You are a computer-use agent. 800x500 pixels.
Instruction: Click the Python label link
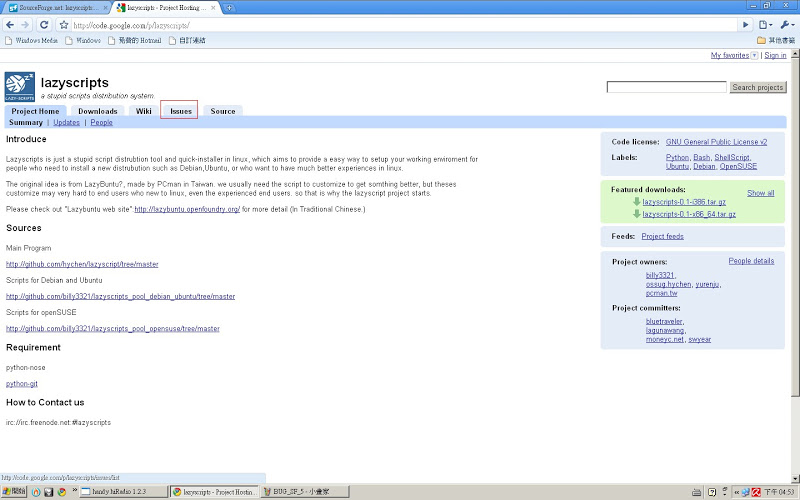[677, 157]
